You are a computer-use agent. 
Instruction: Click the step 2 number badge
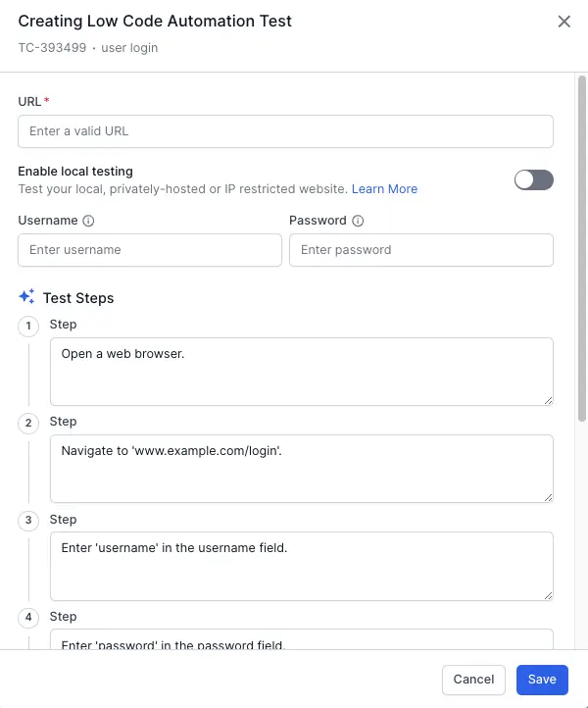pyautogui.click(x=28, y=423)
